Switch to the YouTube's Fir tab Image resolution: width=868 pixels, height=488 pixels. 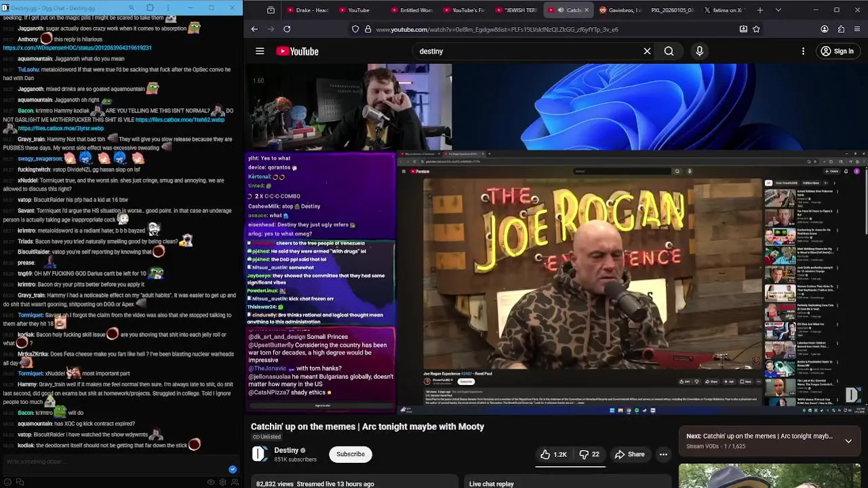click(x=465, y=10)
